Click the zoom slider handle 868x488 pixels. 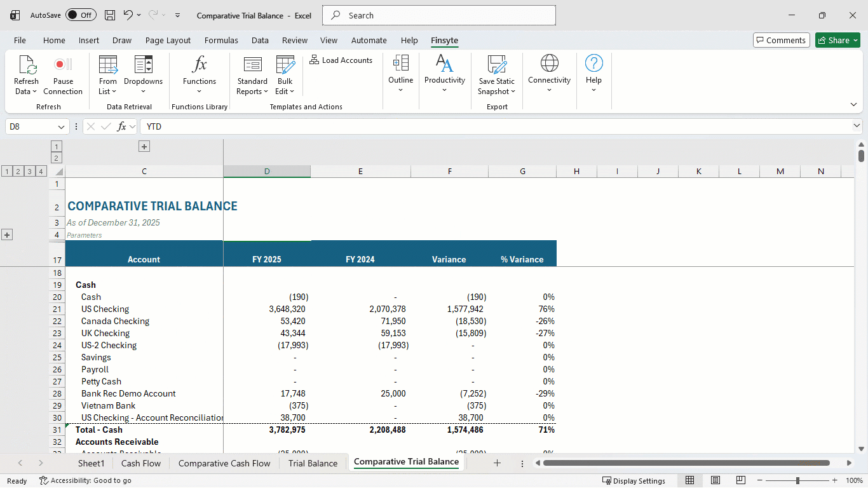point(797,481)
